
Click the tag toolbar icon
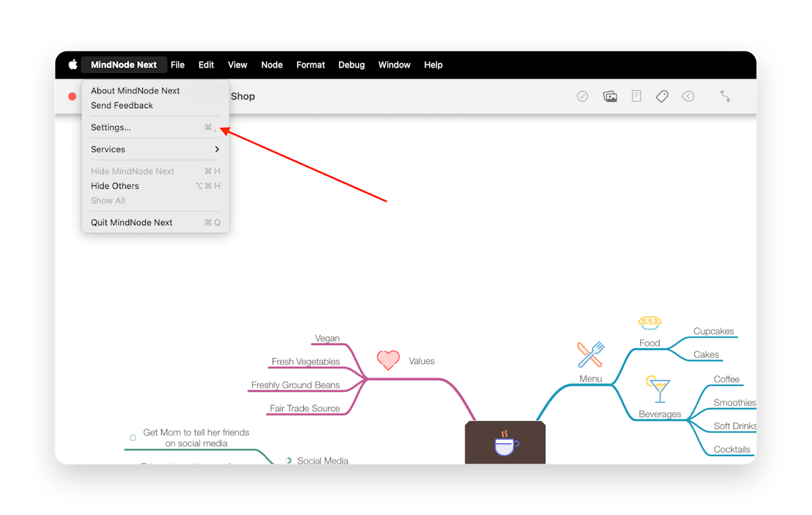(x=662, y=96)
